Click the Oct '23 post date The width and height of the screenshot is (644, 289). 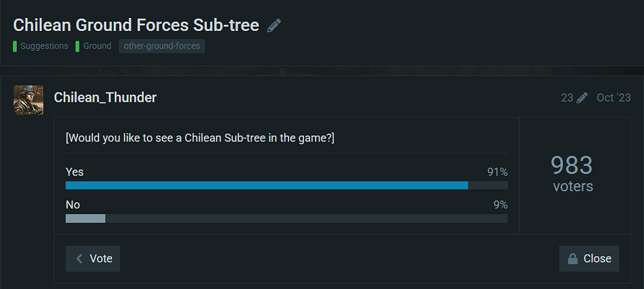[x=613, y=98]
